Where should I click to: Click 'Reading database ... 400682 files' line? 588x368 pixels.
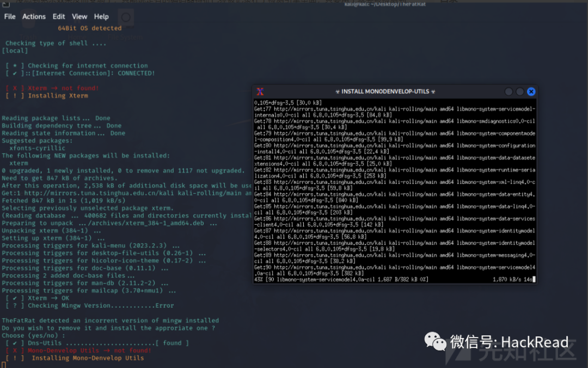click(x=127, y=216)
